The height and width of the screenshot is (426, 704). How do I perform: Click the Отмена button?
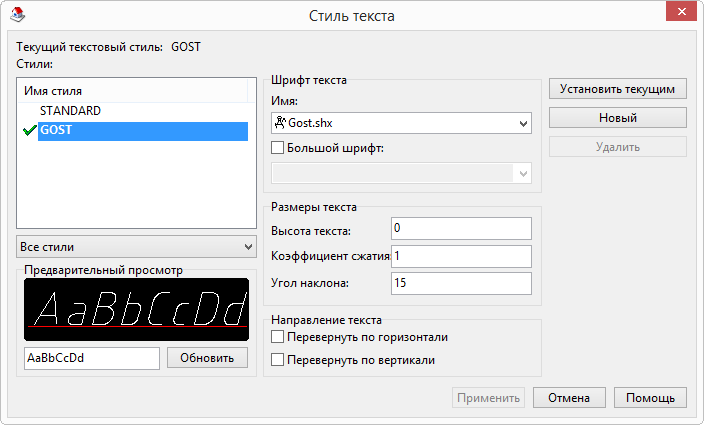(569, 398)
